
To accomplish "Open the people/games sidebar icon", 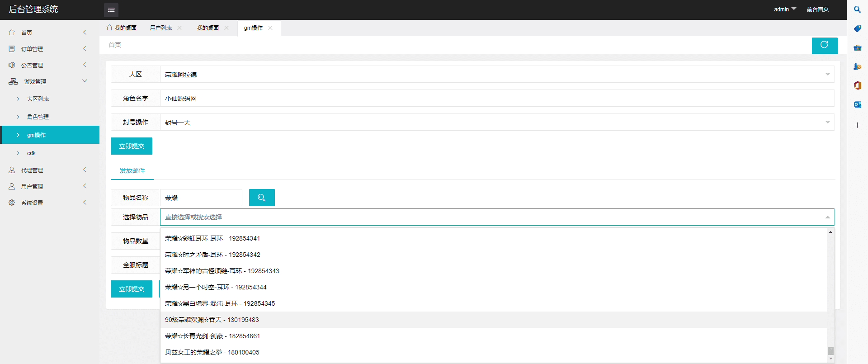I will tap(857, 66).
